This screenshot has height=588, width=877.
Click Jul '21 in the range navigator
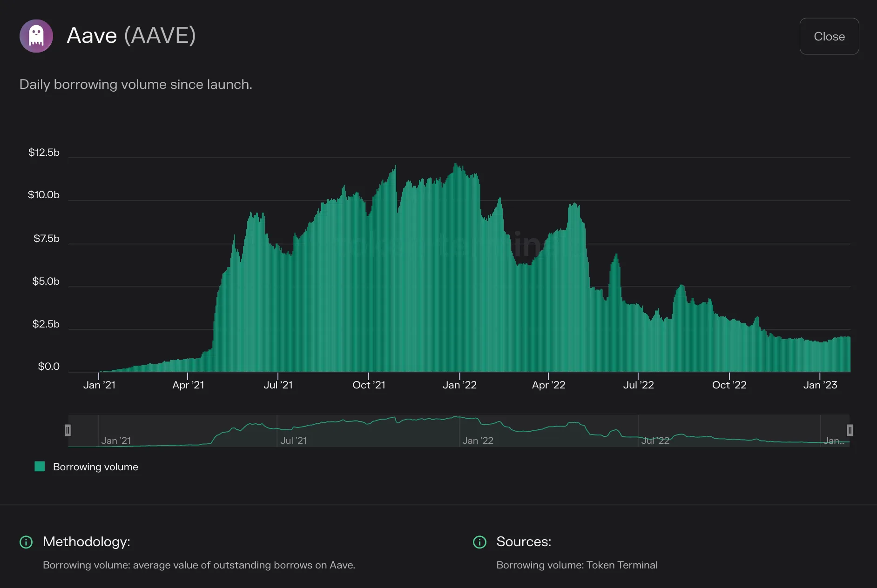point(294,441)
